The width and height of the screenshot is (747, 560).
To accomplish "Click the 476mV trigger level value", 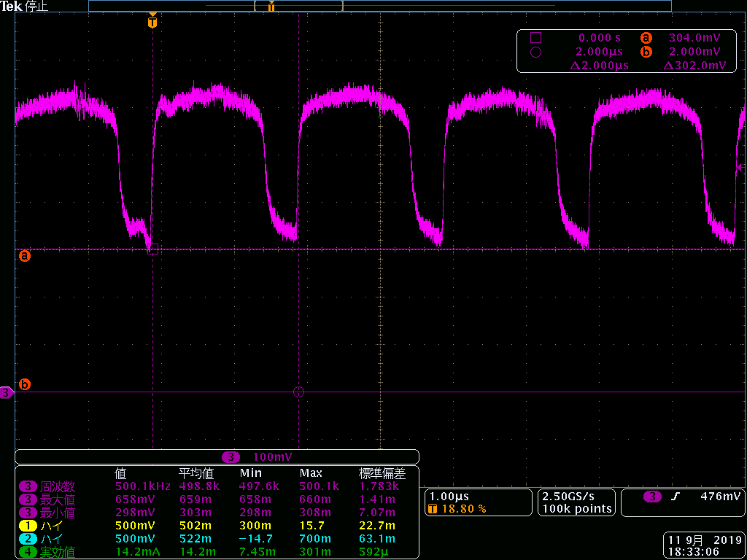I will coord(721,497).
